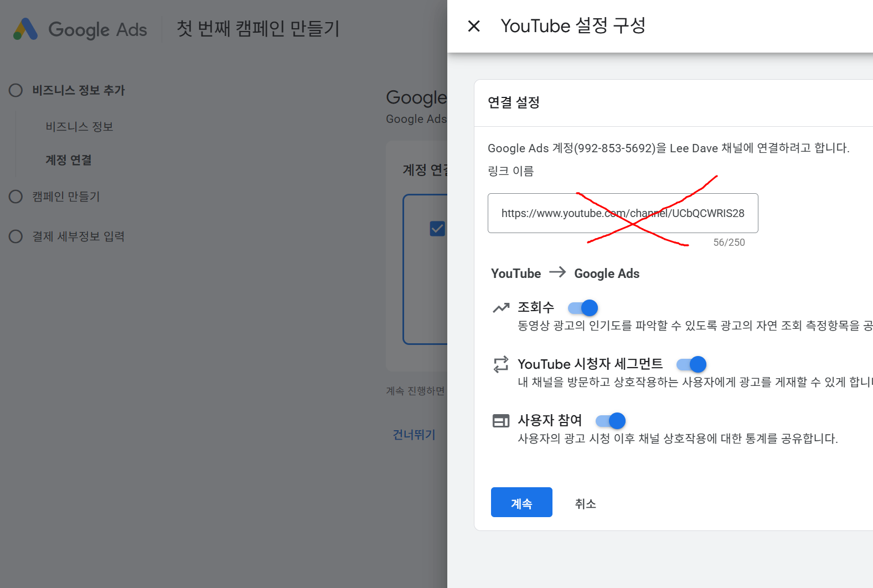Click the Google Ads 계정(992-853-5692) description text

(668, 148)
